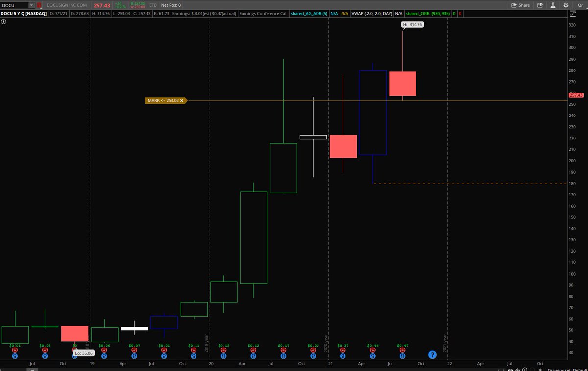Click the Share button
The width and height of the screenshot is (588, 371).
[x=520, y=5]
